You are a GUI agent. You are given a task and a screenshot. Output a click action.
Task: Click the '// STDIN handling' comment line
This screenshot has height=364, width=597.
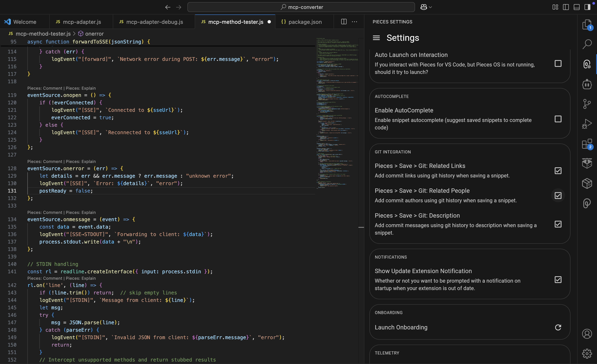pos(53,264)
